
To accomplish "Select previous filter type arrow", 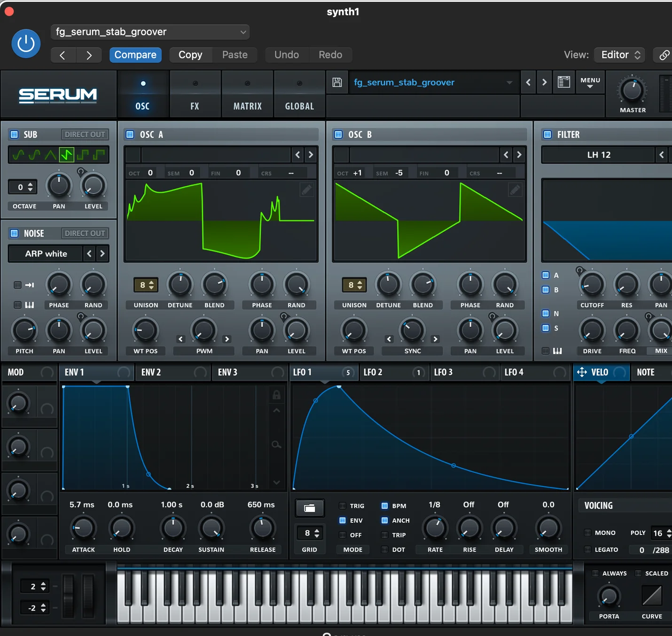I will point(662,155).
